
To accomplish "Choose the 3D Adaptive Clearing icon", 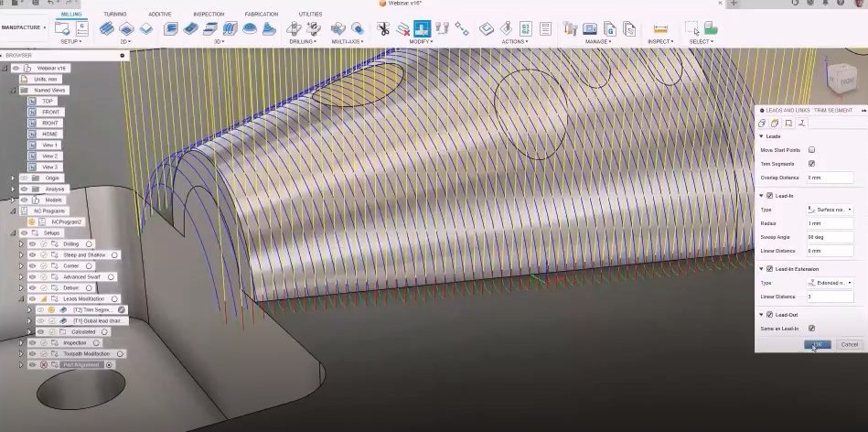I will click(171, 28).
